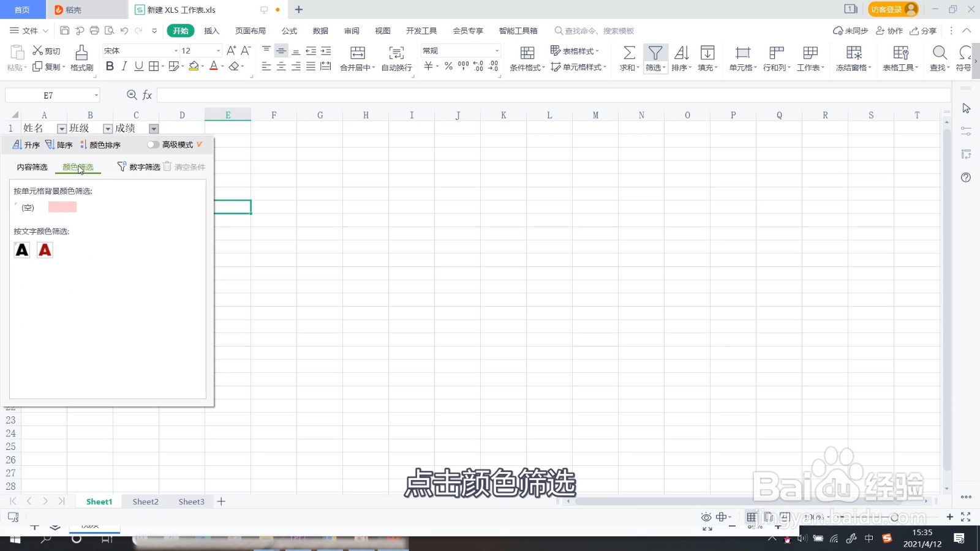Viewport: 980px width, 551px height.
Task: Increase font size with A+ icon
Action: [231, 51]
